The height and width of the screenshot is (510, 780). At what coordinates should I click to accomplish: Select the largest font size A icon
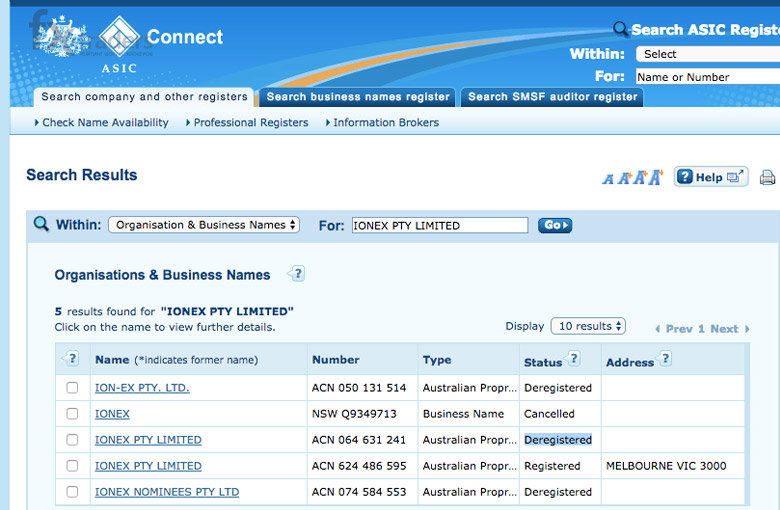656,177
